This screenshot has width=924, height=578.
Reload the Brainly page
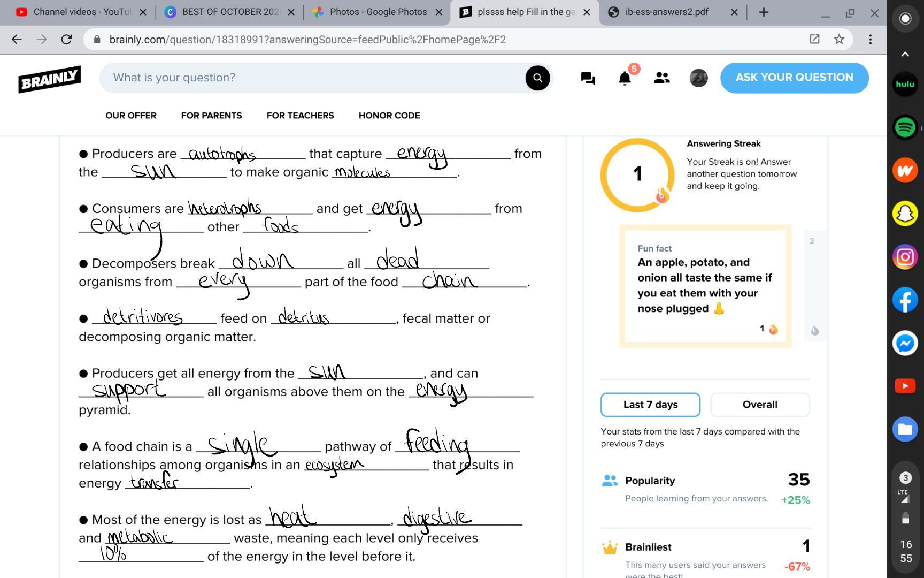(x=66, y=39)
